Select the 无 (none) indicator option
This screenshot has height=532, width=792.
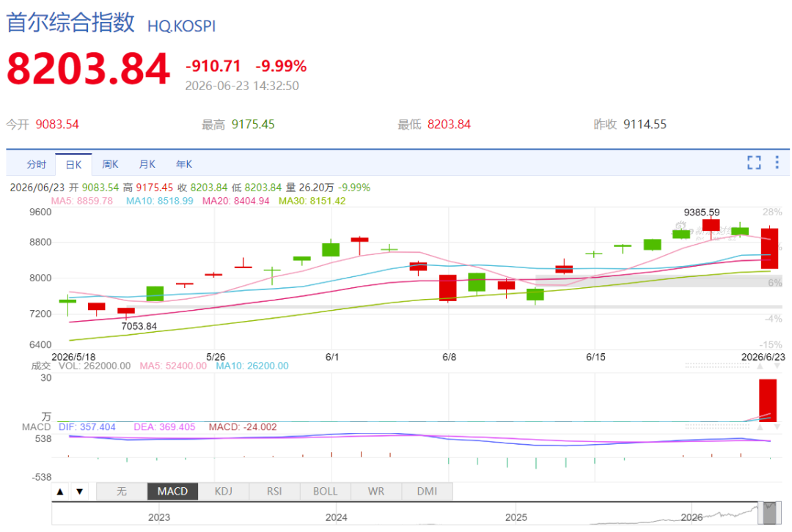tap(122, 492)
